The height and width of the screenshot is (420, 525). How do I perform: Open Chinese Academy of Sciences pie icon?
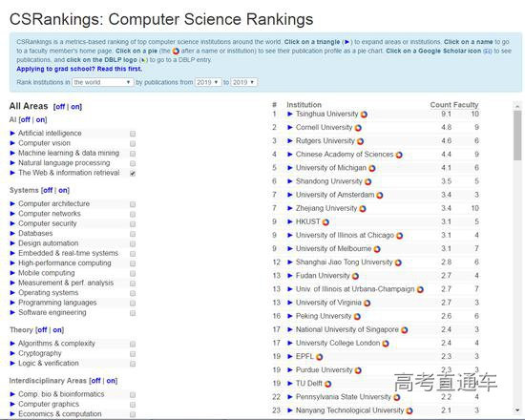[399, 155]
